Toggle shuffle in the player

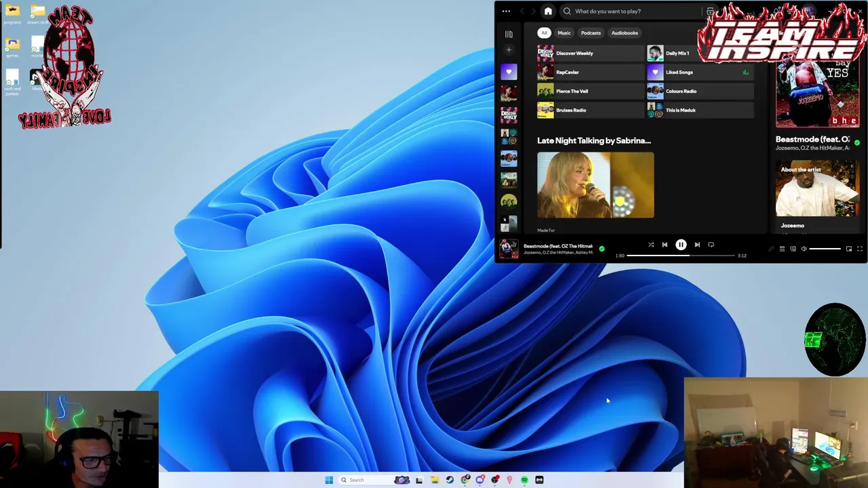coord(650,245)
